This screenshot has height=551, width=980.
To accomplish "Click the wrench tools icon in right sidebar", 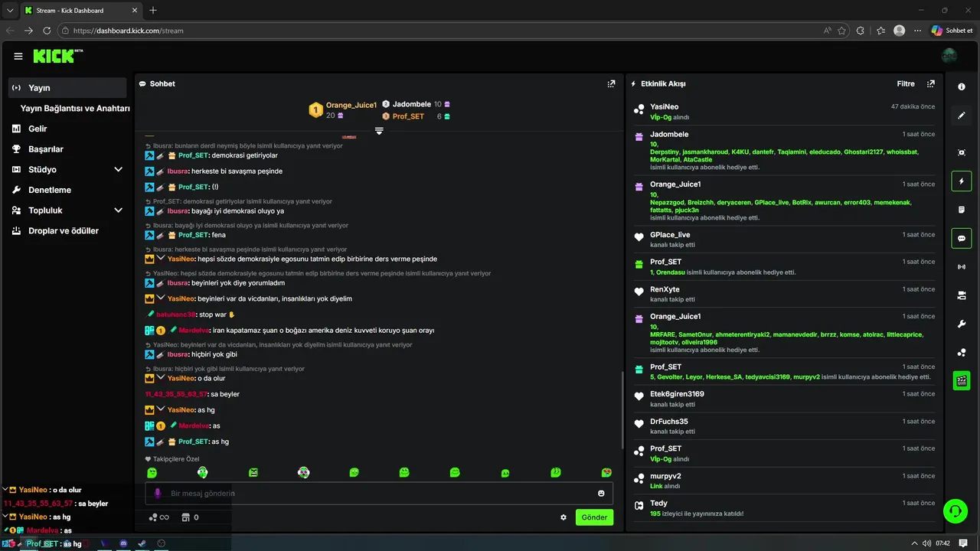I will (x=962, y=324).
